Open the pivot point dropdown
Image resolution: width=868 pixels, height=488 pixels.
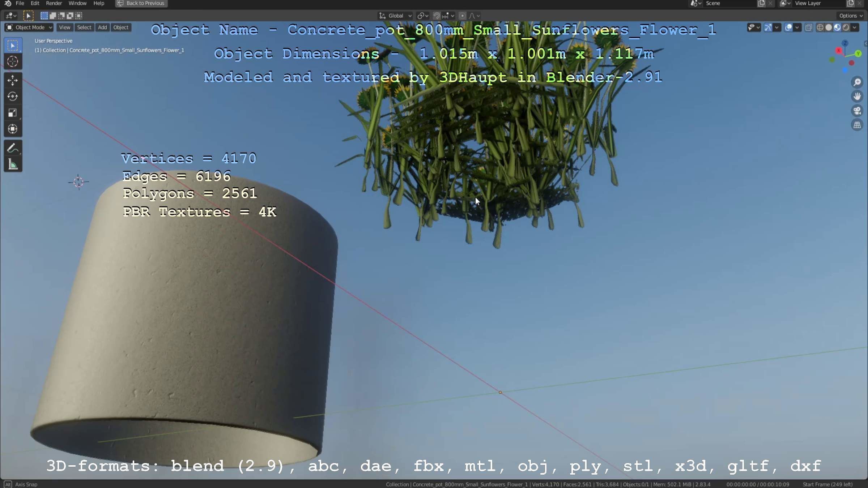coord(423,16)
